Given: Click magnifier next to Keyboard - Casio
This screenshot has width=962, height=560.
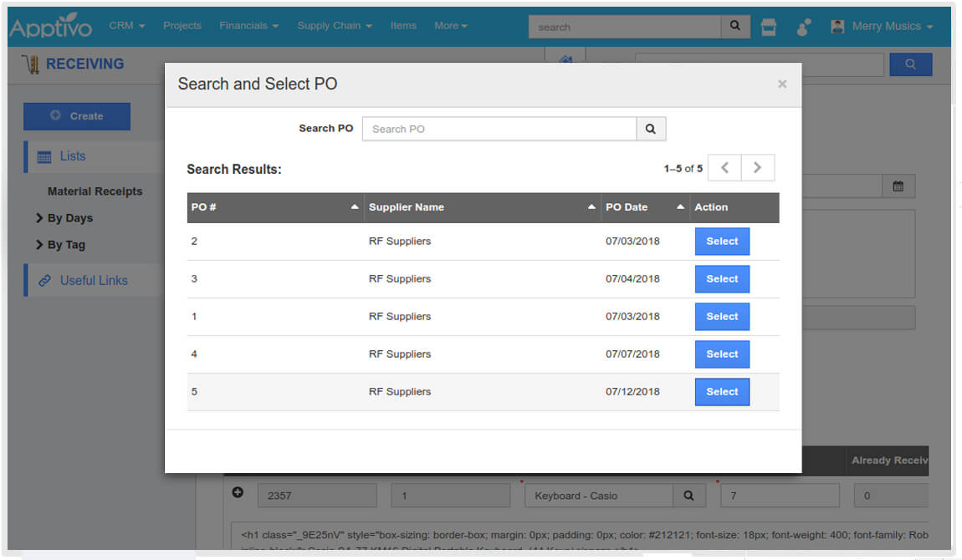Looking at the screenshot, I should click(688, 496).
